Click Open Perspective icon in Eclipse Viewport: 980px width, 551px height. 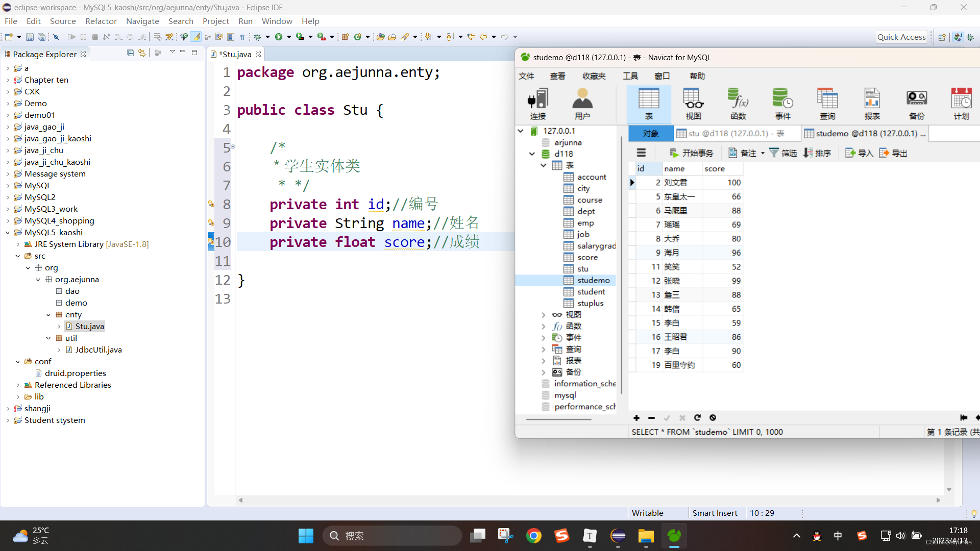(942, 37)
